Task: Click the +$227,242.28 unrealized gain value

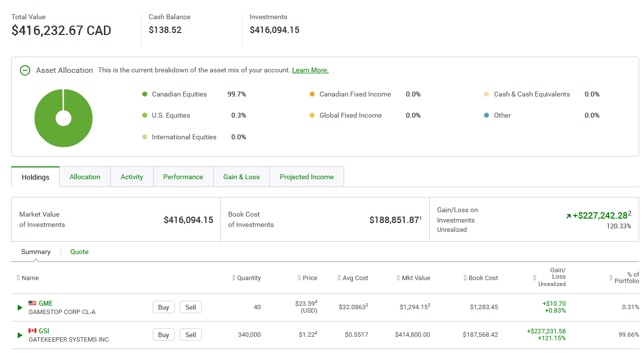Action: (x=600, y=216)
